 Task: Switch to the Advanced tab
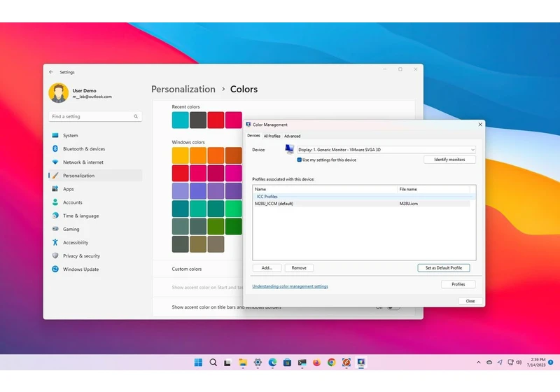pyautogui.click(x=292, y=136)
